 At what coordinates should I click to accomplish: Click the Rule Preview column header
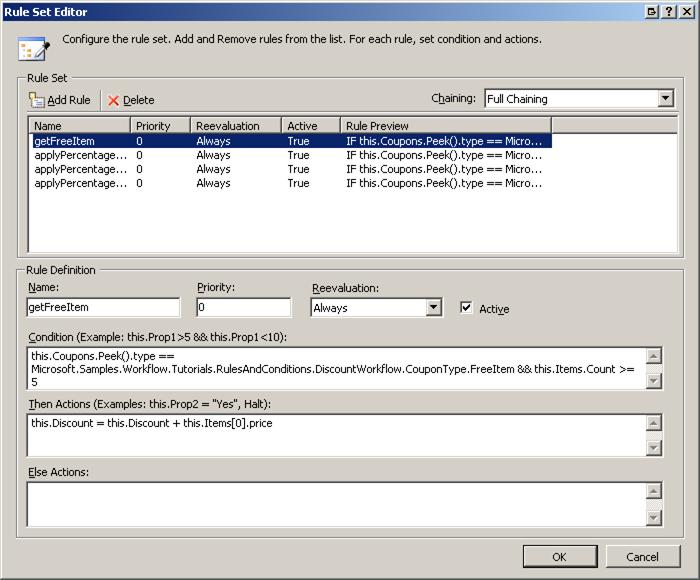[x=445, y=126]
